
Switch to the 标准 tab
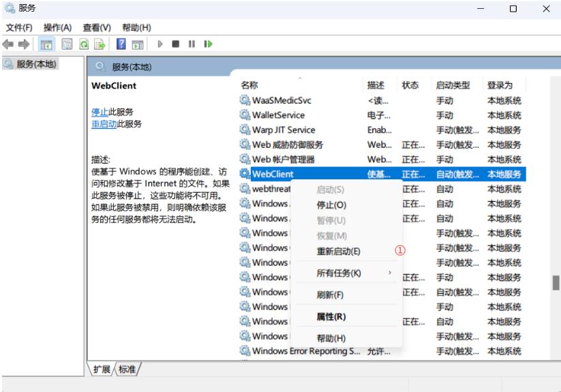[x=126, y=370]
